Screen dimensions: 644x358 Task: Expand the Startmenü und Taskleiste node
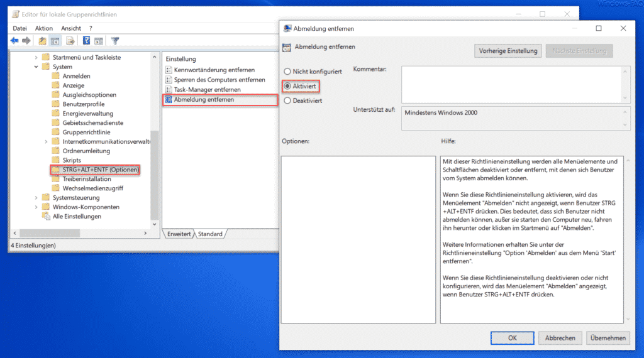click(x=36, y=57)
